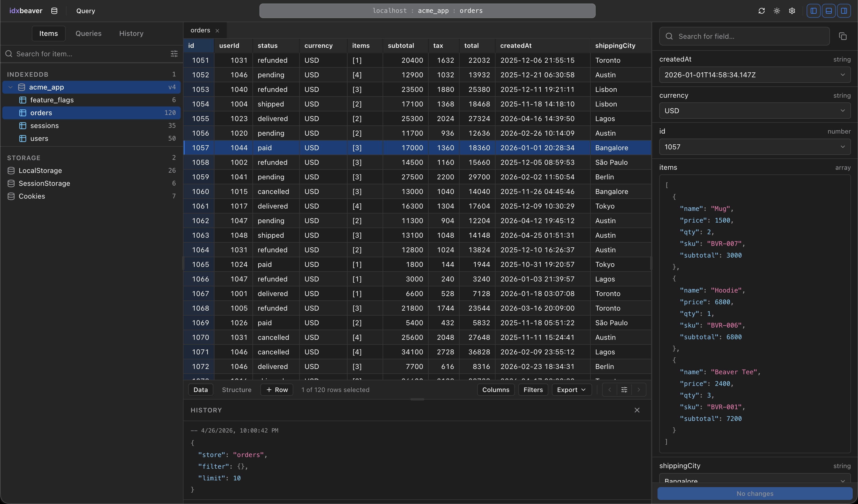The height and width of the screenshot is (504, 858).
Task: Open the Filters panel
Action: click(533, 390)
